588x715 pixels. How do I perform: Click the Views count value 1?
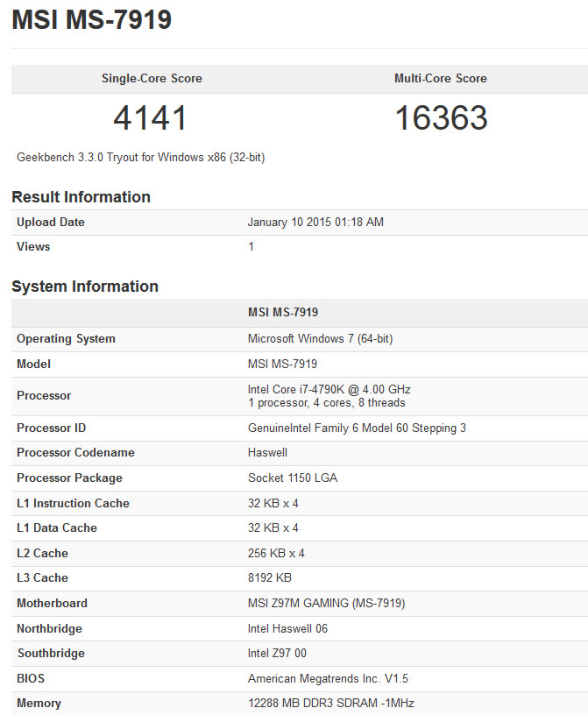(251, 247)
